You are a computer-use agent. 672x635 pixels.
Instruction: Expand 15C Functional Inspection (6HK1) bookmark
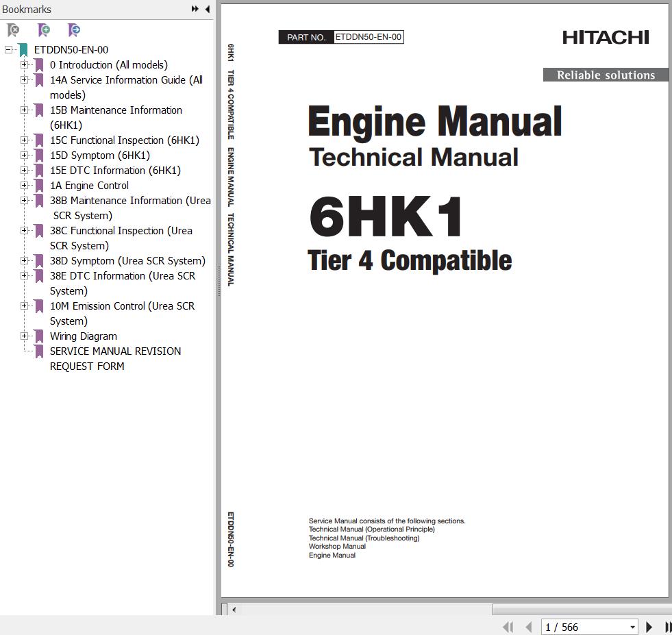pos(25,140)
